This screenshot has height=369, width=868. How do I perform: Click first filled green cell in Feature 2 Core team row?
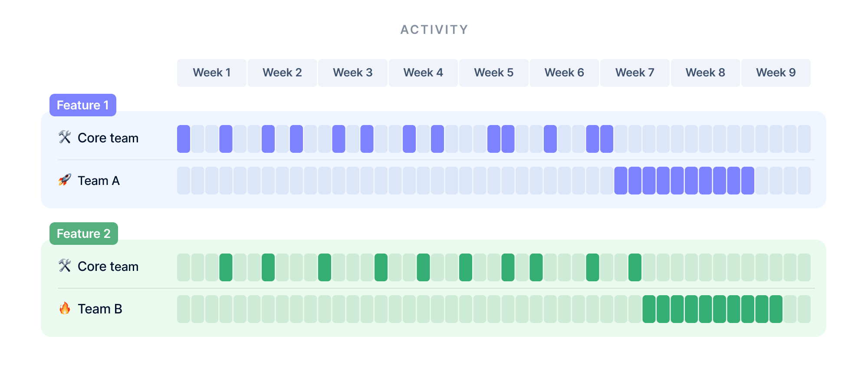[226, 267]
